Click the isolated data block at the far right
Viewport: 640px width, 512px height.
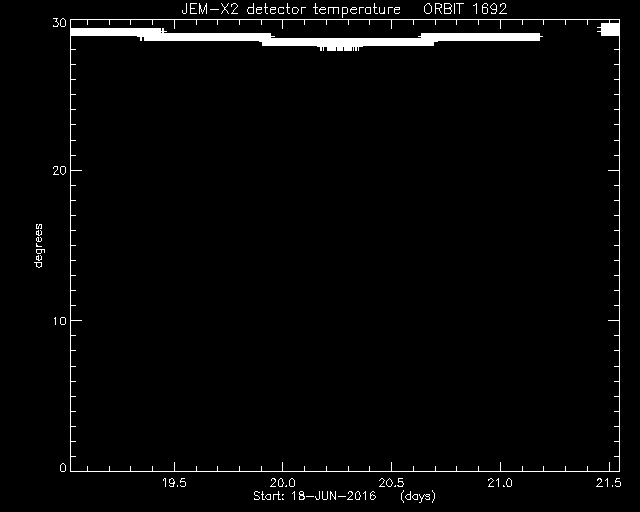click(x=609, y=29)
